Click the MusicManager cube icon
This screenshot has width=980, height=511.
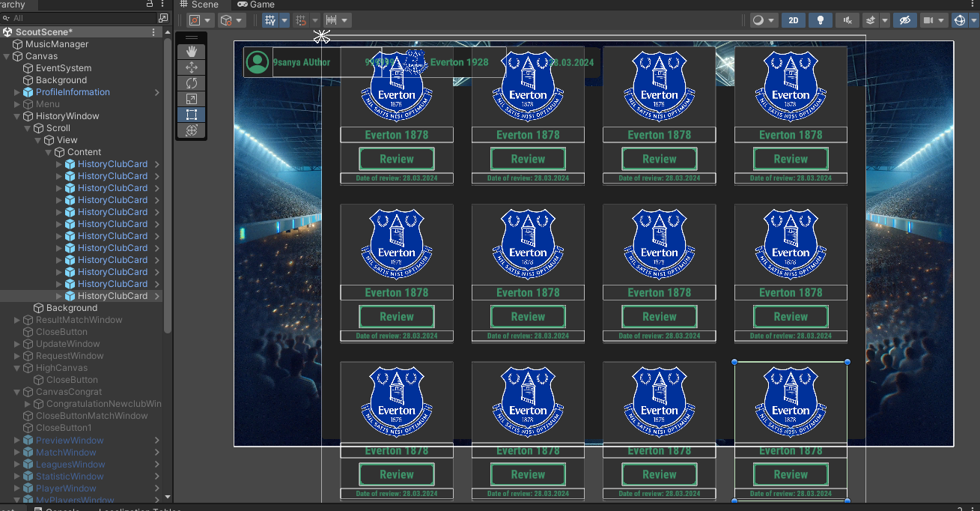pos(18,44)
